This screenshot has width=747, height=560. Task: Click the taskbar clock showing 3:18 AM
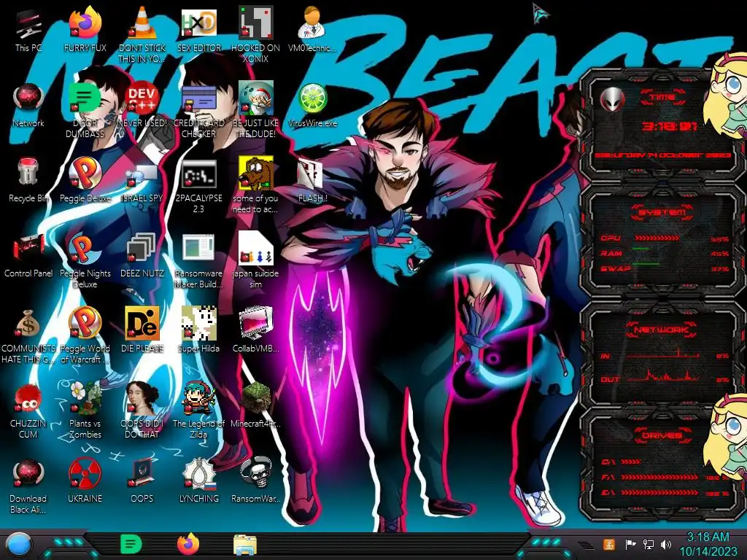click(708, 544)
